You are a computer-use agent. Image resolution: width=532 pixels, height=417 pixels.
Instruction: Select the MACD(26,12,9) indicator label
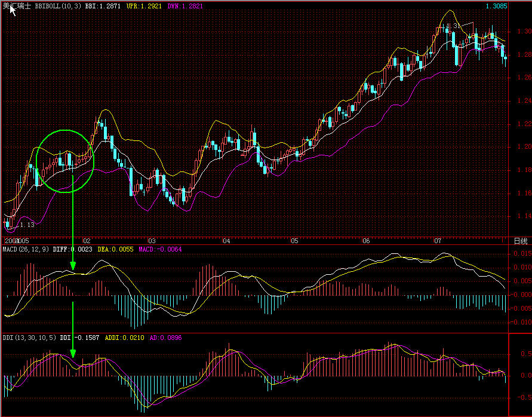pyautogui.click(x=26, y=249)
